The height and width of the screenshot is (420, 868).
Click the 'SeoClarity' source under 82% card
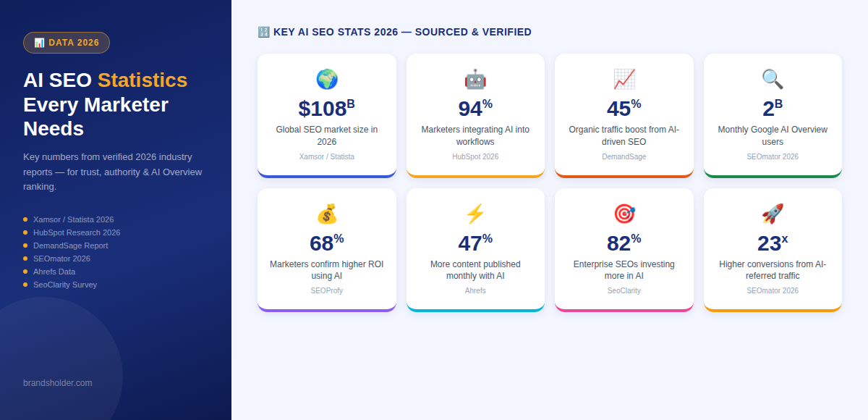pyautogui.click(x=624, y=290)
